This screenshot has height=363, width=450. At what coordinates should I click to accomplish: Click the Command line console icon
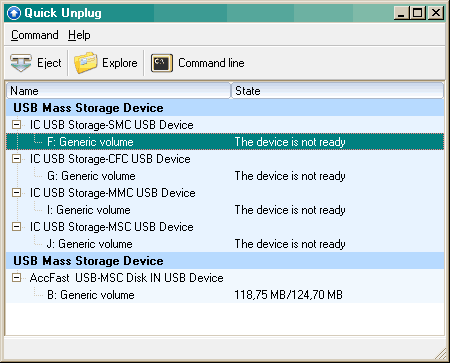[162, 63]
